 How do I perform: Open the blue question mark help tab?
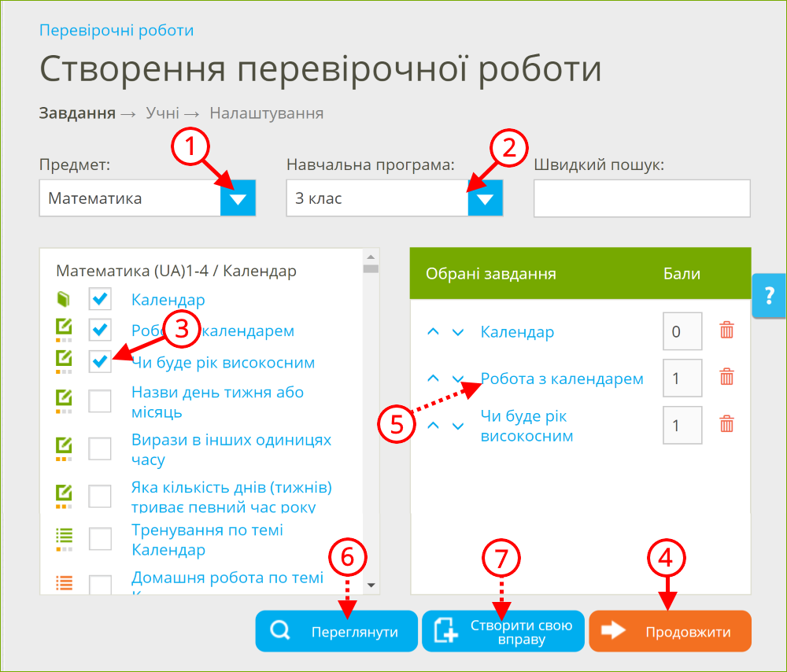[769, 296]
